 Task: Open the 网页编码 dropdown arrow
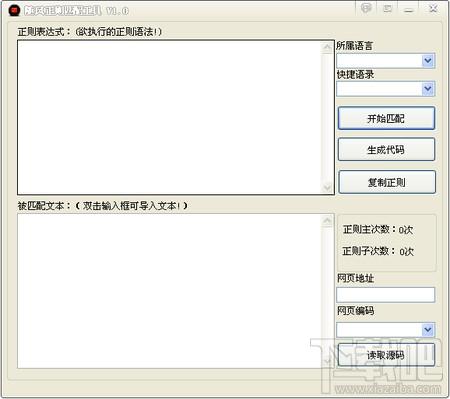click(428, 330)
